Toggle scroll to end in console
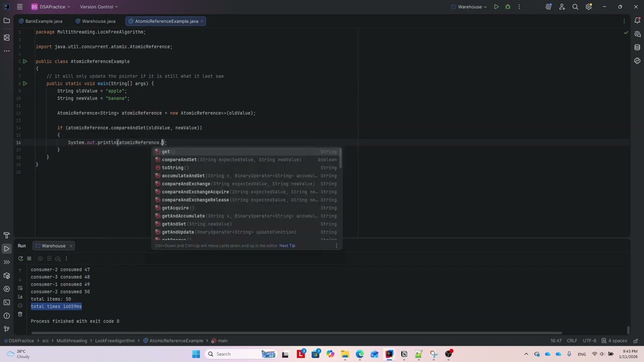 coord(20,297)
